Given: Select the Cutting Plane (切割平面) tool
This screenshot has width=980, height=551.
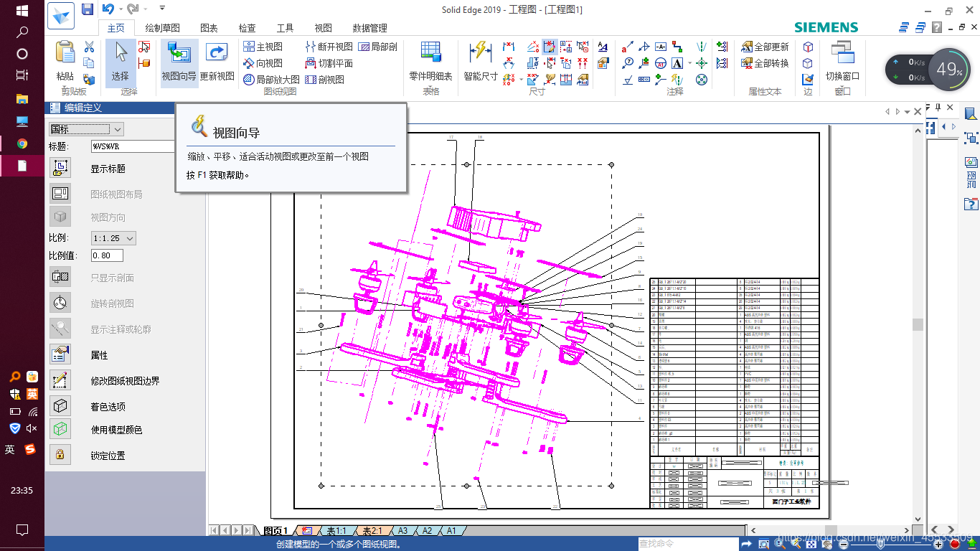Looking at the screenshot, I should [x=329, y=63].
